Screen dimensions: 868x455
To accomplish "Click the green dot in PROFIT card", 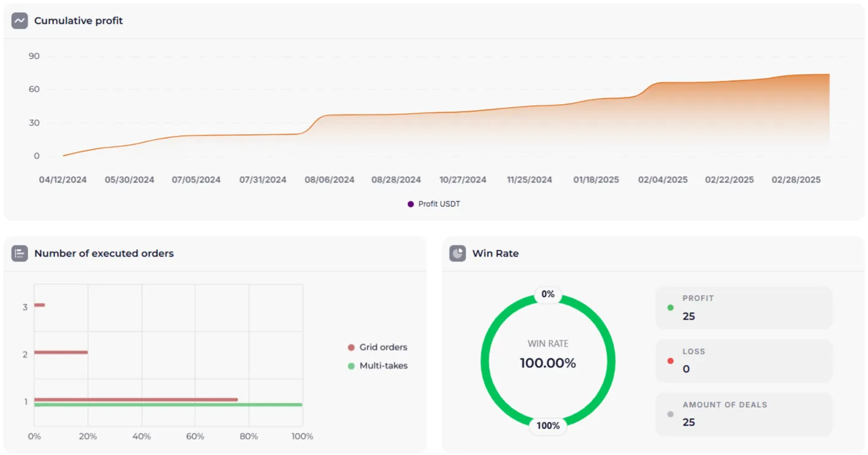I will [670, 307].
